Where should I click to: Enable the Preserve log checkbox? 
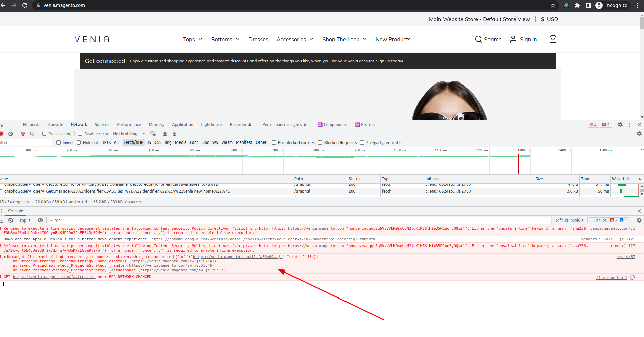[x=44, y=134]
